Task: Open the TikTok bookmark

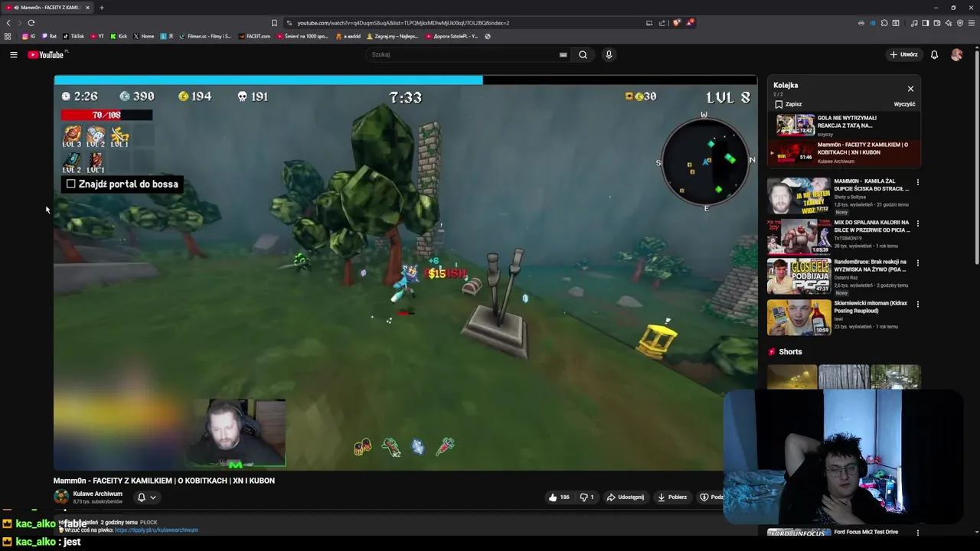Action: click(73, 36)
